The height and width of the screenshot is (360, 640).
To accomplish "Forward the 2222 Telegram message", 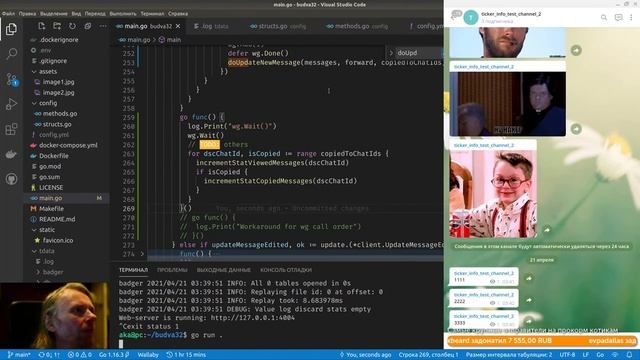I will (x=529, y=300).
